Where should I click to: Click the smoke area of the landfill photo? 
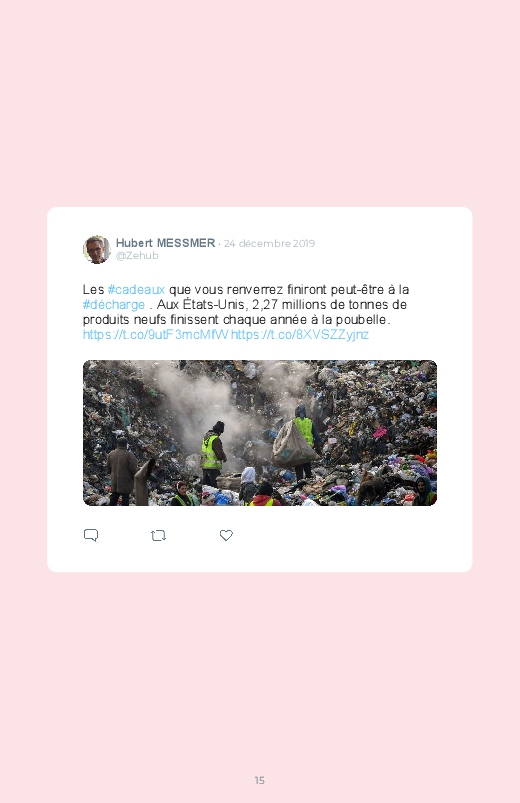click(205, 399)
